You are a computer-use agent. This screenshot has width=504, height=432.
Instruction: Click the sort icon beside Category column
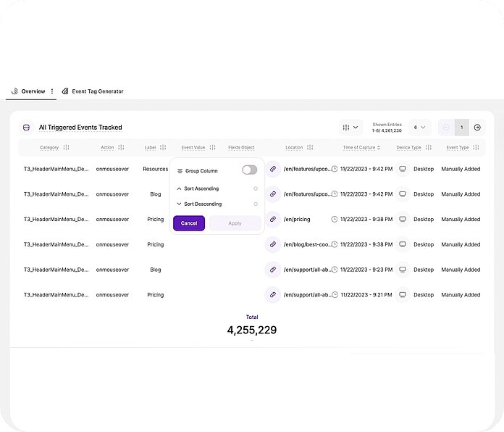(x=67, y=147)
